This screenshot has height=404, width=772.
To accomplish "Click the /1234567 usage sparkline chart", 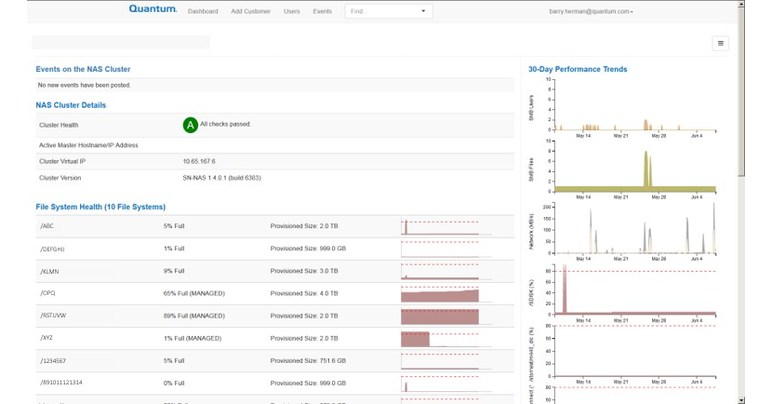I will pyautogui.click(x=439, y=361).
